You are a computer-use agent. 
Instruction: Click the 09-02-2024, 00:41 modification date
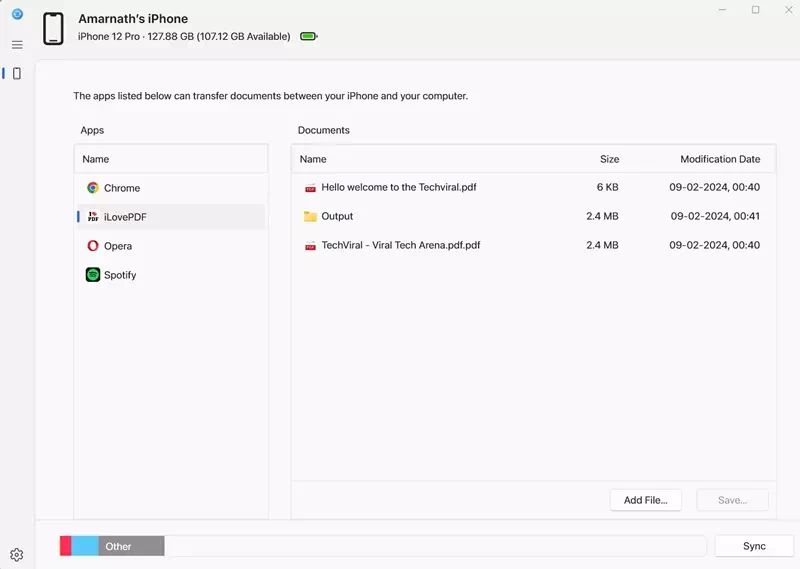coord(715,216)
